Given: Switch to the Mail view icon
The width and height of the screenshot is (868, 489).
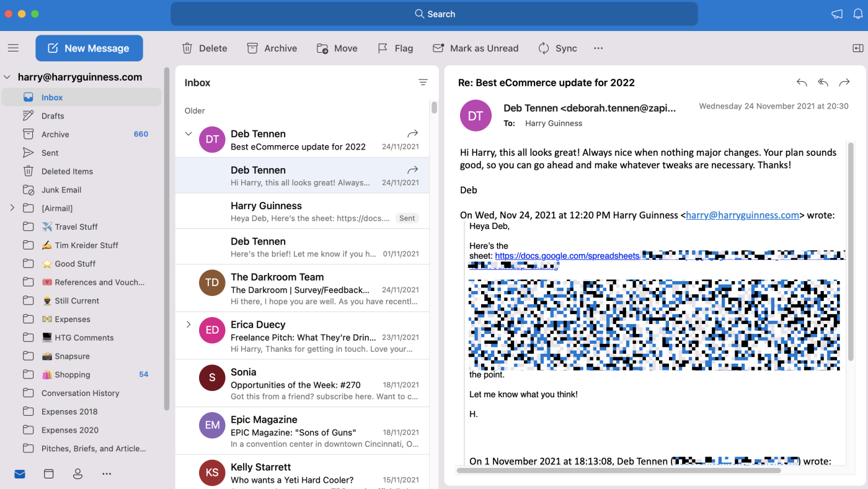Looking at the screenshot, I should click(20, 474).
